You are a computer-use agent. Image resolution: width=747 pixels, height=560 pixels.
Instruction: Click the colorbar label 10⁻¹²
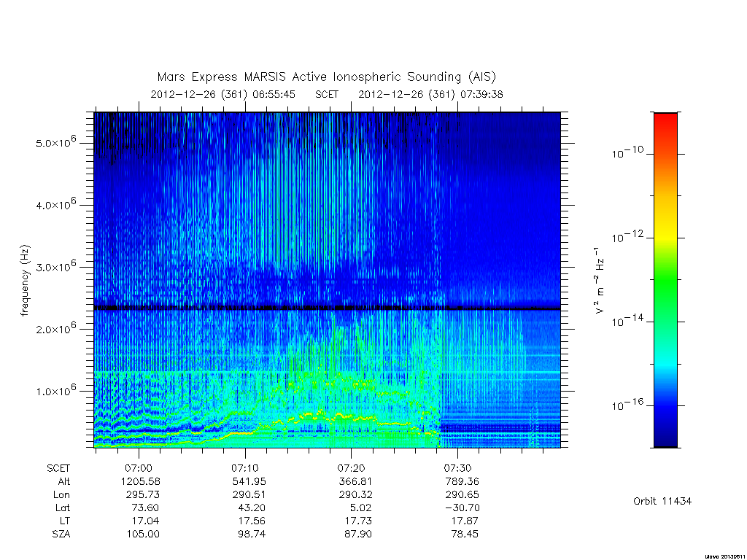pyautogui.click(x=627, y=237)
